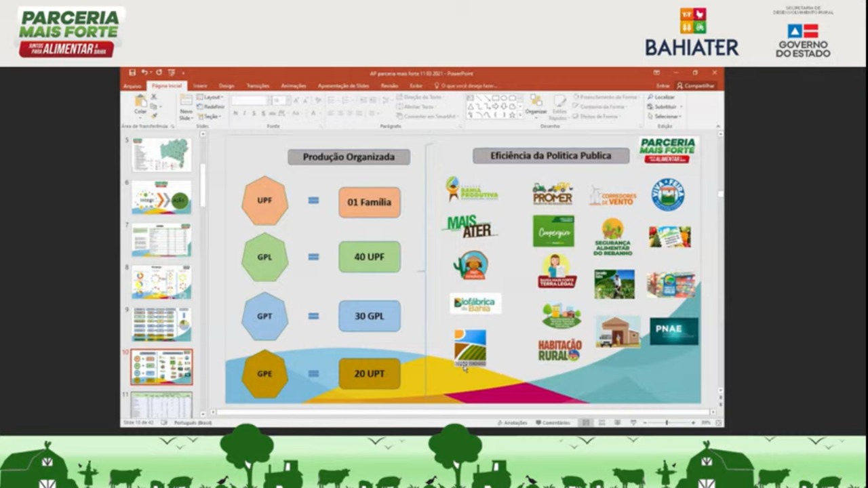Select slide 7 thumbnail in panel
Viewport: 868px width, 488px height.
pos(161,239)
